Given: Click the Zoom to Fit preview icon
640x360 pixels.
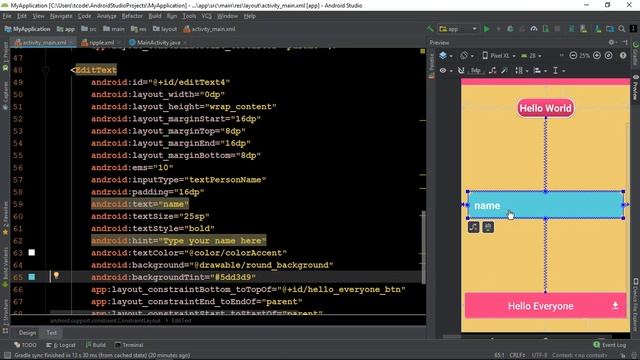Looking at the screenshot, I should click(x=609, y=56).
